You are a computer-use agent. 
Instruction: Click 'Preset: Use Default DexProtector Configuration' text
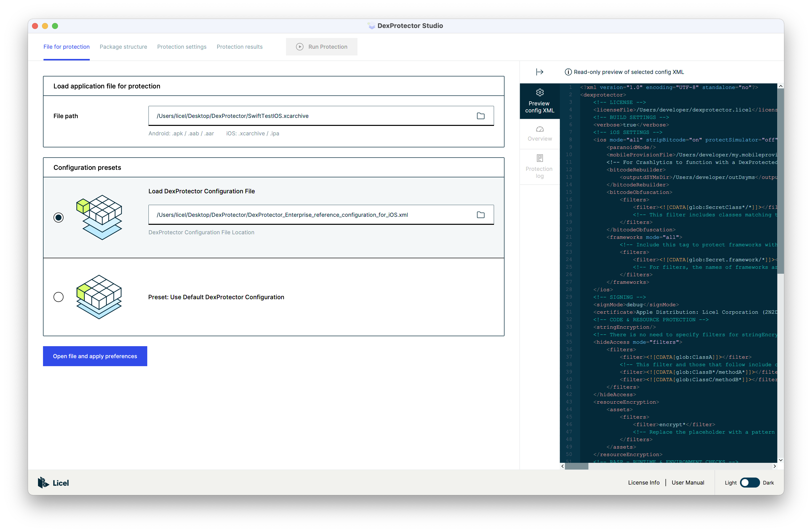pos(216,297)
